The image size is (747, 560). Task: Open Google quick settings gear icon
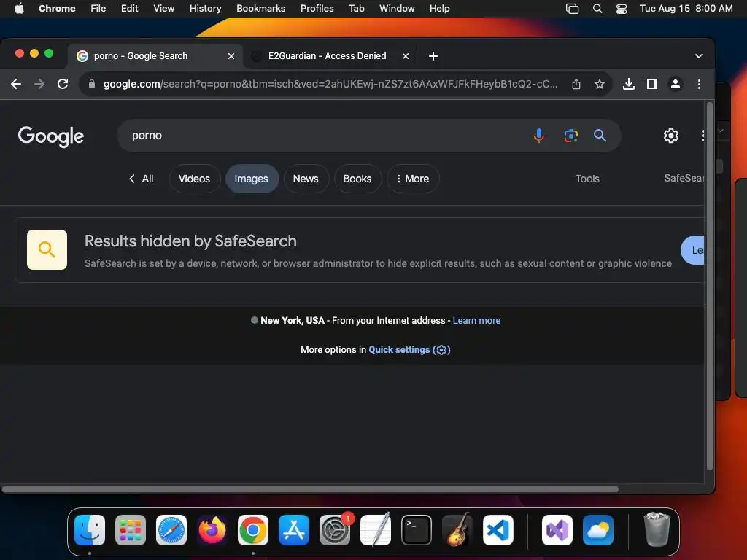[671, 136]
